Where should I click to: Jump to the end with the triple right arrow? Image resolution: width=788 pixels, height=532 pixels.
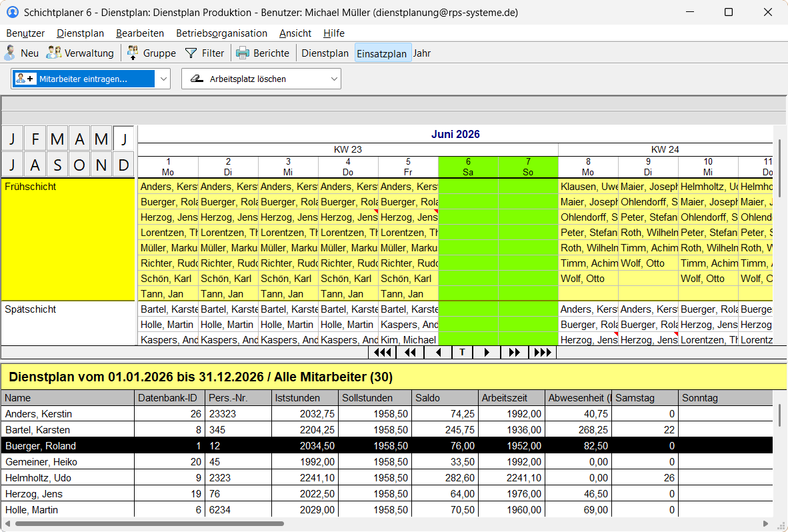click(x=542, y=352)
